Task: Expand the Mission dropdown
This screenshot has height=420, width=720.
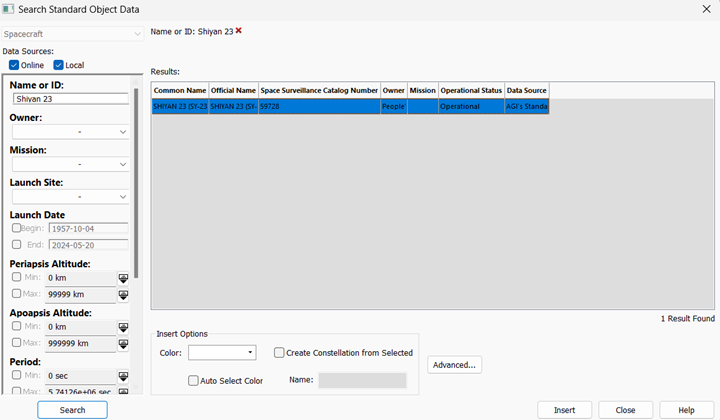Action: [71, 164]
